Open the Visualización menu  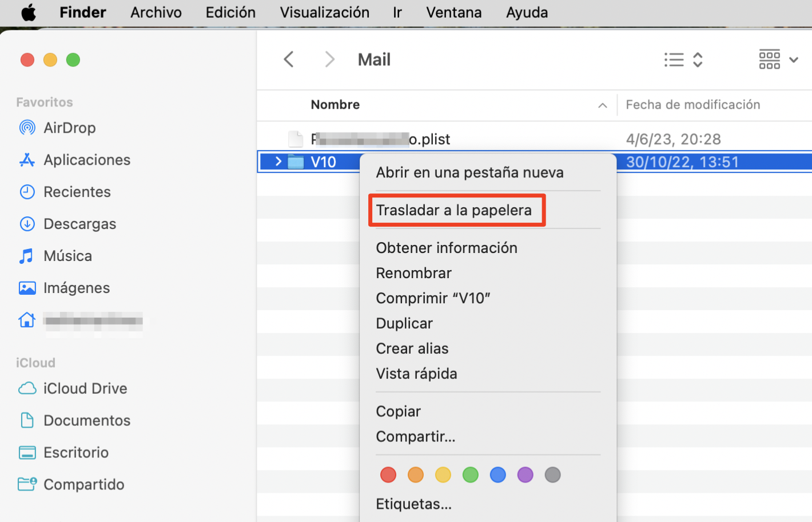tap(324, 12)
